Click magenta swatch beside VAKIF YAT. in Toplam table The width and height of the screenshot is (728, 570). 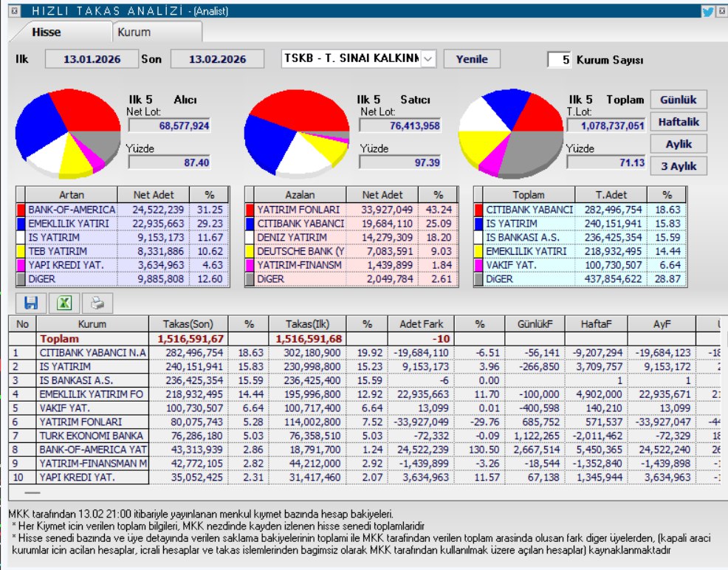pos(478,265)
